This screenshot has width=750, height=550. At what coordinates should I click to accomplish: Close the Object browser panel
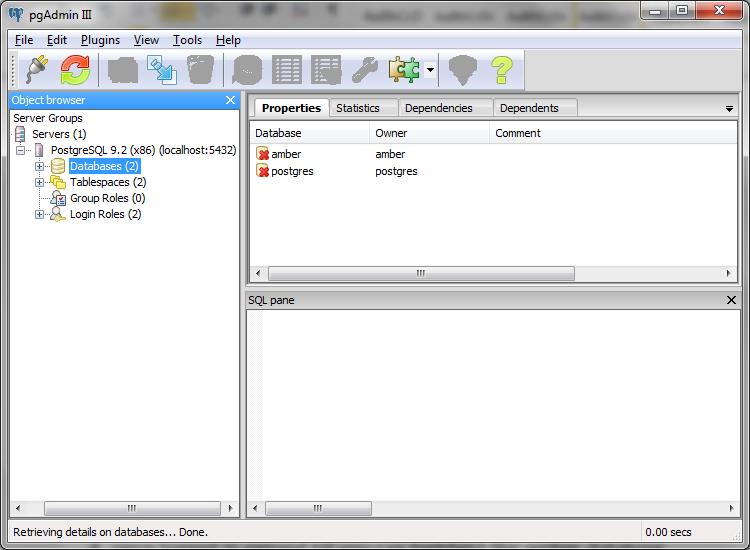pos(230,100)
